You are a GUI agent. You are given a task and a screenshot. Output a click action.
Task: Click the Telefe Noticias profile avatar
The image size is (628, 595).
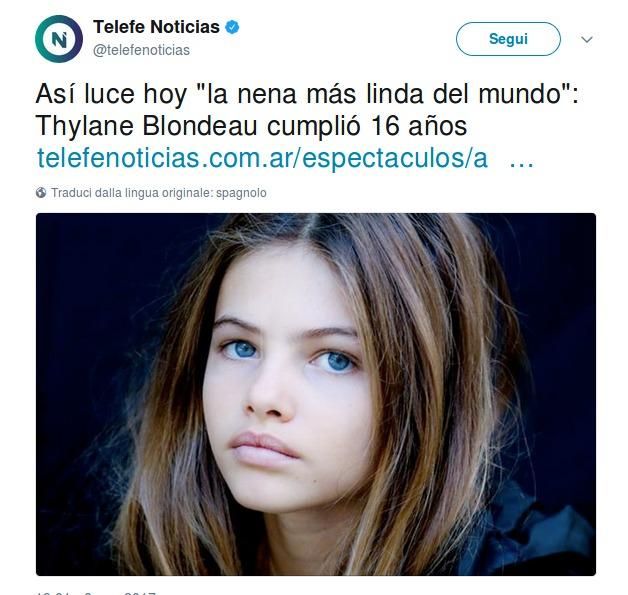point(59,39)
